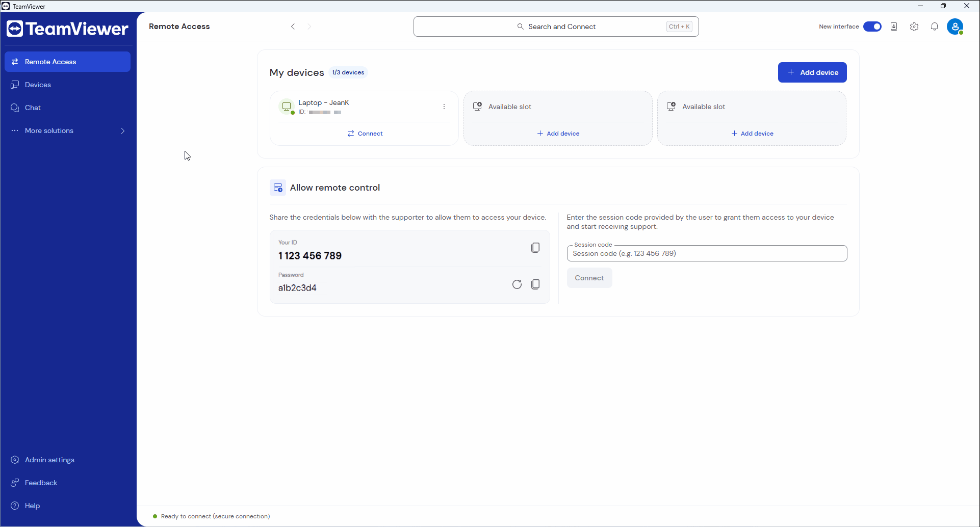980x527 pixels.
Task: Restore down the TeamViewer window
Action: tap(943, 6)
